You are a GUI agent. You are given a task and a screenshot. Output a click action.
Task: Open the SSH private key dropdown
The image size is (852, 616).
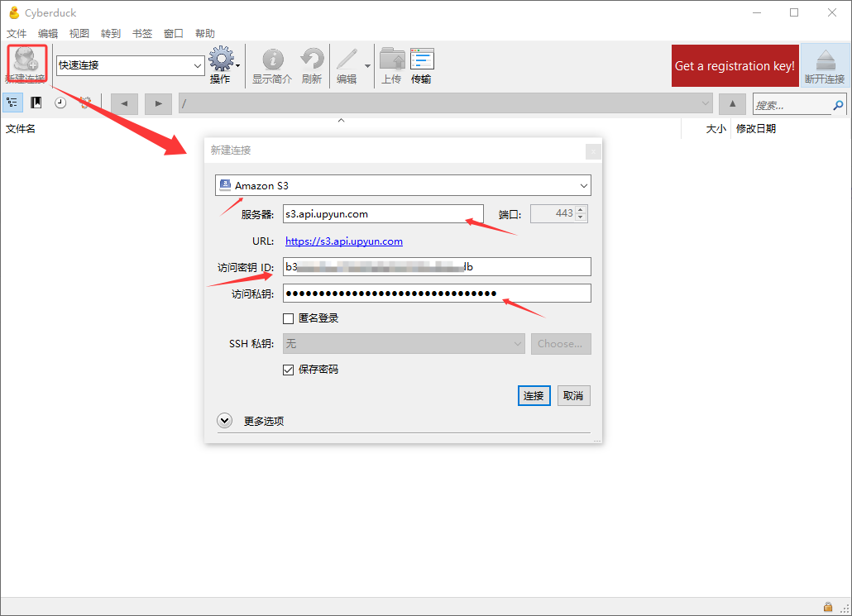coord(404,344)
